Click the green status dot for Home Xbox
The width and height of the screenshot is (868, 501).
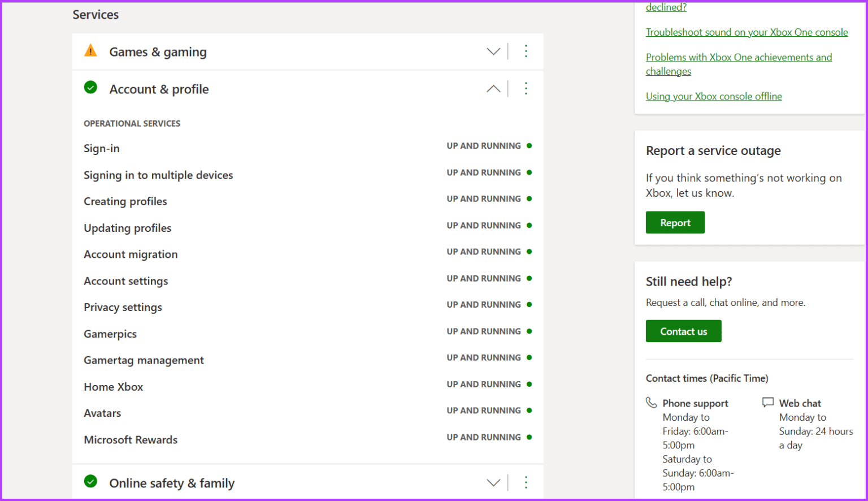pyautogui.click(x=530, y=385)
